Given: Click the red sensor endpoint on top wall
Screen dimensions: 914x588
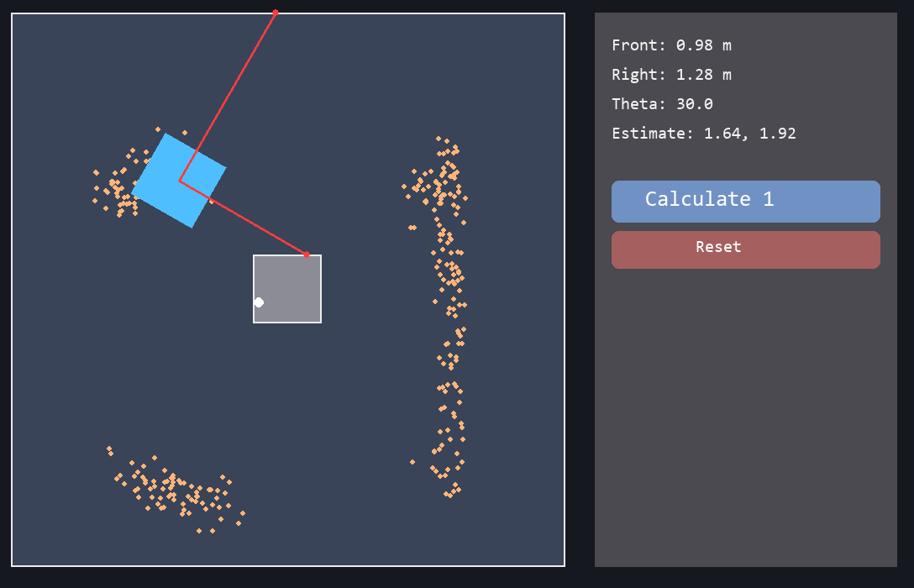Looking at the screenshot, I should coord(276,13).
